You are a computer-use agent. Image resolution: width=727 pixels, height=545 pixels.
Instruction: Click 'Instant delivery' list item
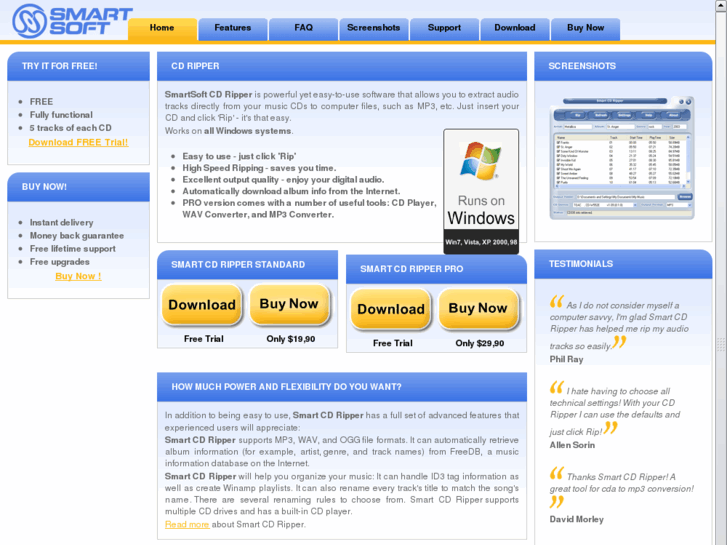pos(62,223)
